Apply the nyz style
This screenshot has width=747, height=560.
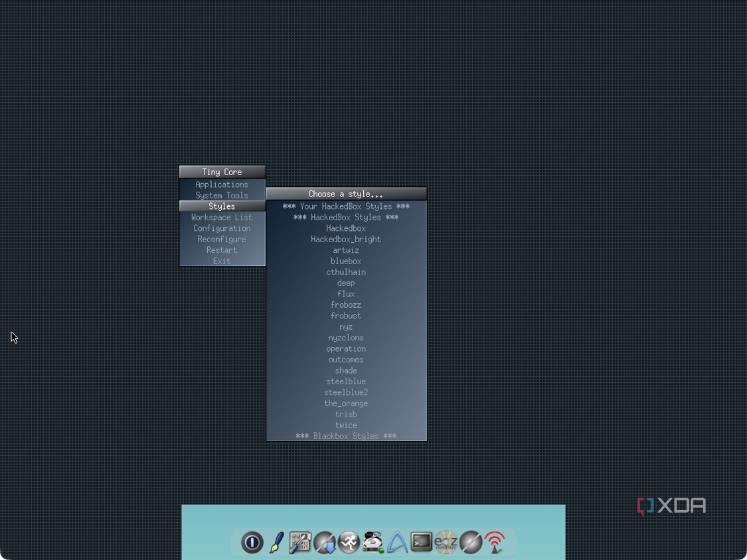pyautogui.click(x=347, y=326)
